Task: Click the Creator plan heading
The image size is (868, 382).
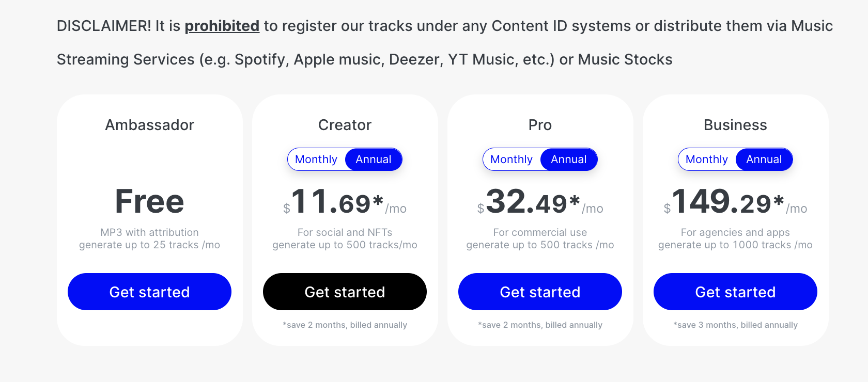Action: pyautogui.click(x=345, y=124)
